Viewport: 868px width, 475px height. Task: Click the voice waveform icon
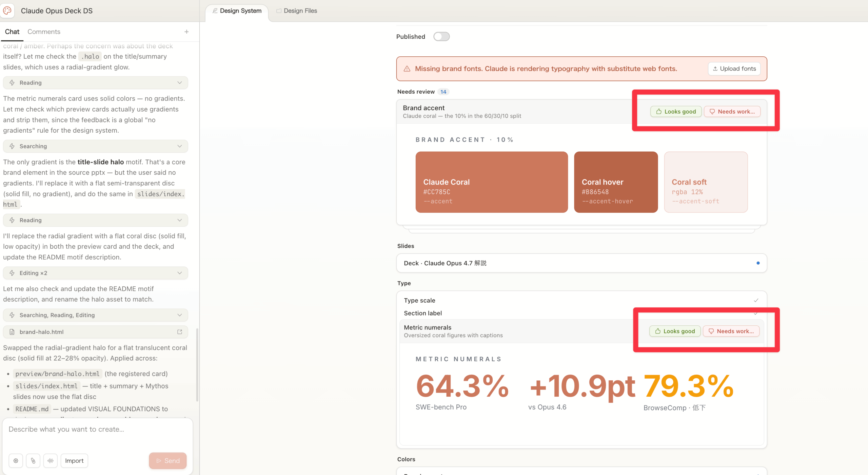point(51,460)
